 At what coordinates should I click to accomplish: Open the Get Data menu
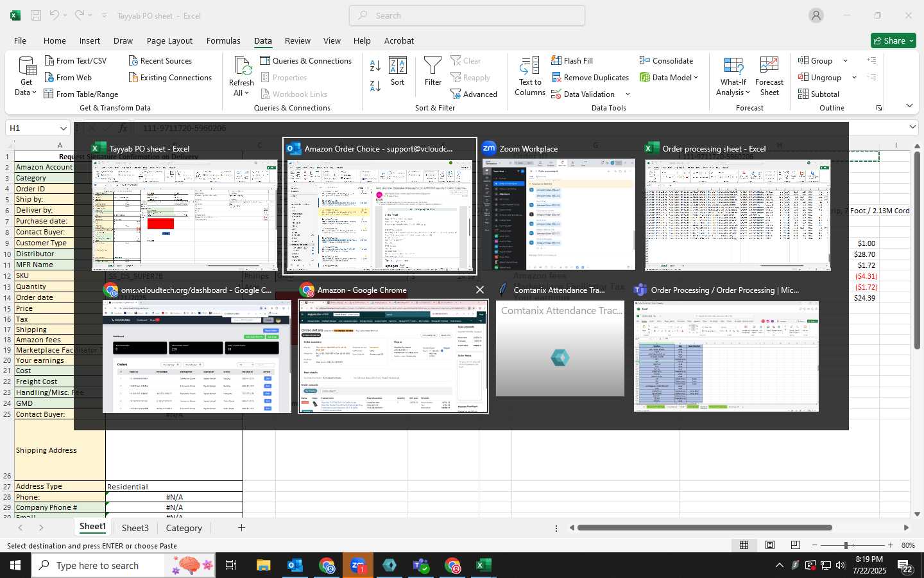(x=26, y=76)
